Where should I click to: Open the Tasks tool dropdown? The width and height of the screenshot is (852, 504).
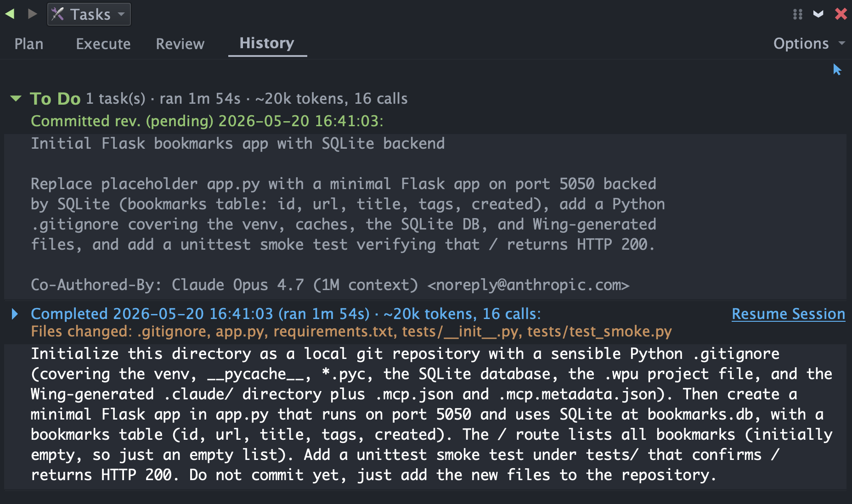89,14
